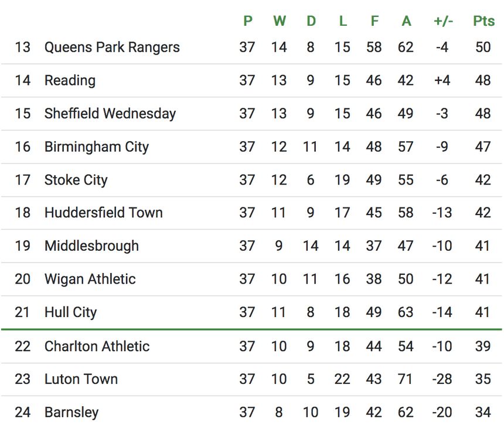The height and width of the screenshot is (429, 504).
Task: Click the L (losses) column header
Action: point(342,21)
